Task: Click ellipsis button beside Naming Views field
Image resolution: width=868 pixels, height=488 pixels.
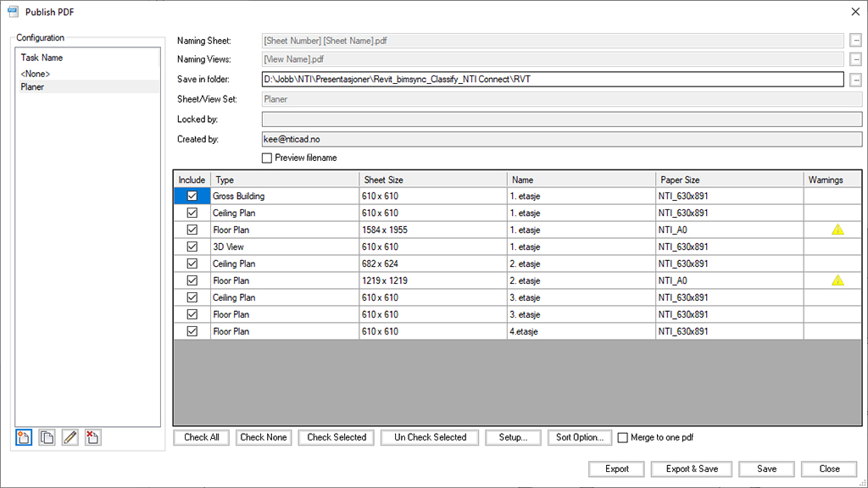Action: [855, 59]
